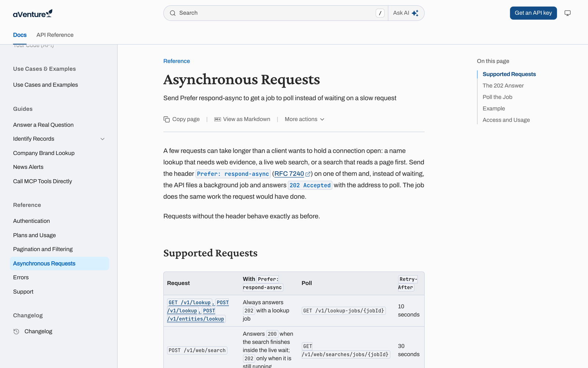Click the GET /v1/lookup-jobs/{jobId} code cell
The height and width of the screenshot is (368, 588).
coord(344,311)
